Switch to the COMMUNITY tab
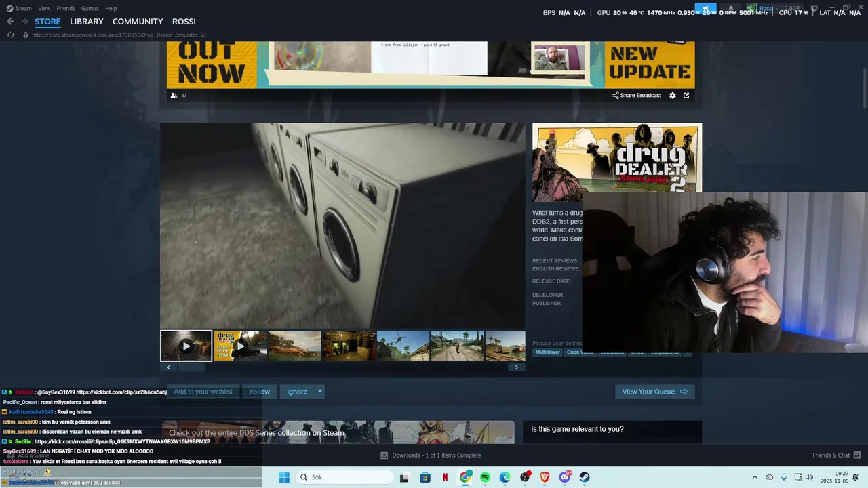868x488 pixels. point(138,22)
